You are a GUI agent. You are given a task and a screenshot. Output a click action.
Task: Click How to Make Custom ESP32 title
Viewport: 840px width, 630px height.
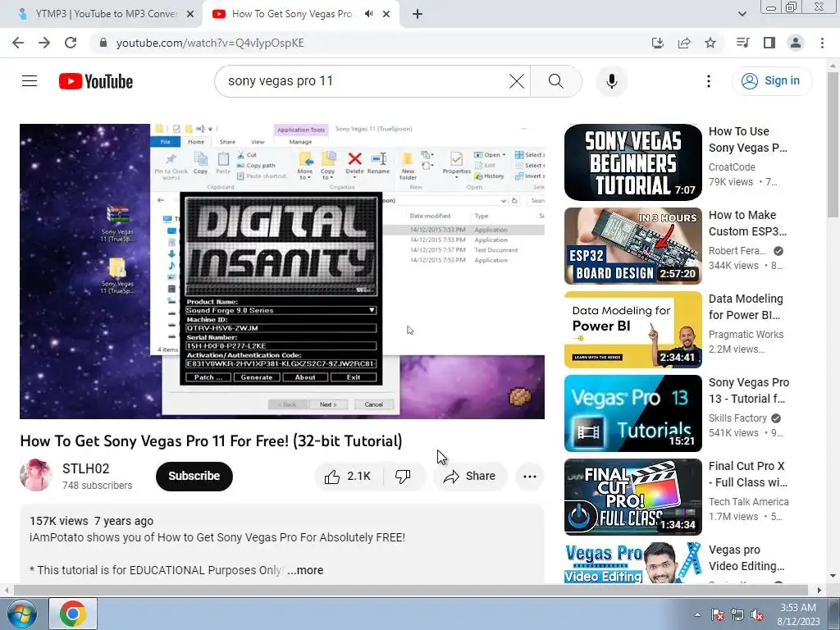(747, 223)
